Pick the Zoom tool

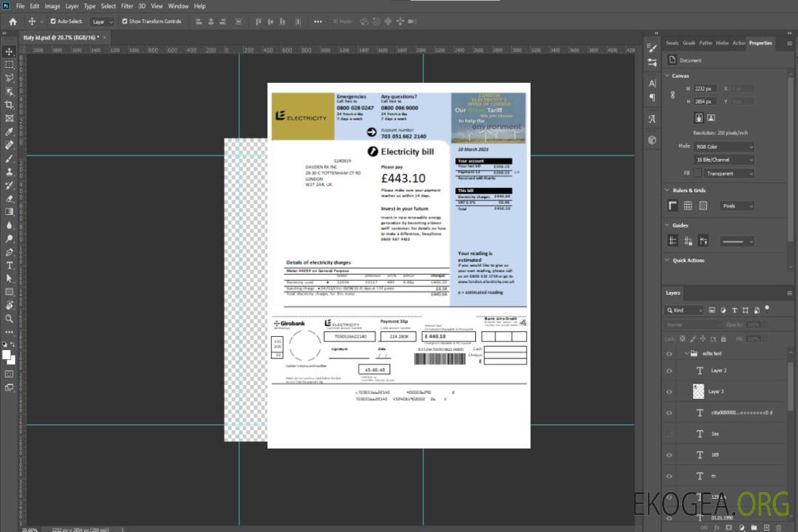tap(10, 318)
